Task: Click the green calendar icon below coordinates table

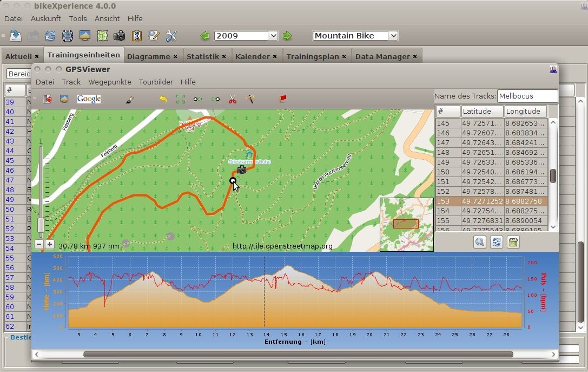Action: [513, 242]
